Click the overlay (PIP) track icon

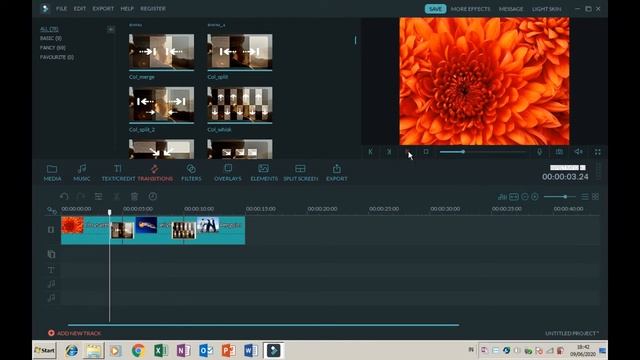tap(51, 254)
